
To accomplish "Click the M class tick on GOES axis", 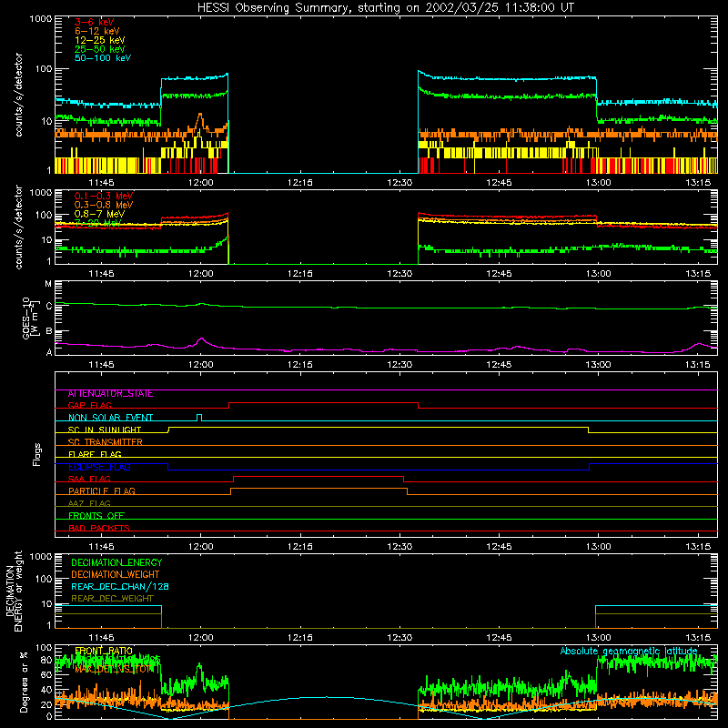I will (48, 284).
